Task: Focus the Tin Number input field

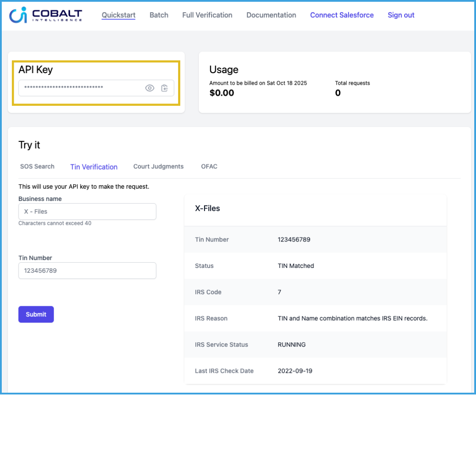Action: [87, 271]
